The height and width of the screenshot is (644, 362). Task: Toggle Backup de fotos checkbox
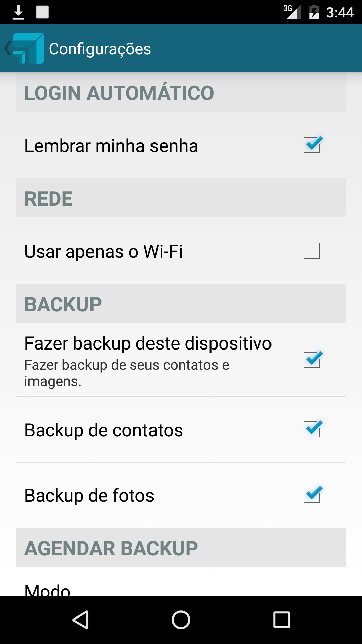click(x=312, y=495)
